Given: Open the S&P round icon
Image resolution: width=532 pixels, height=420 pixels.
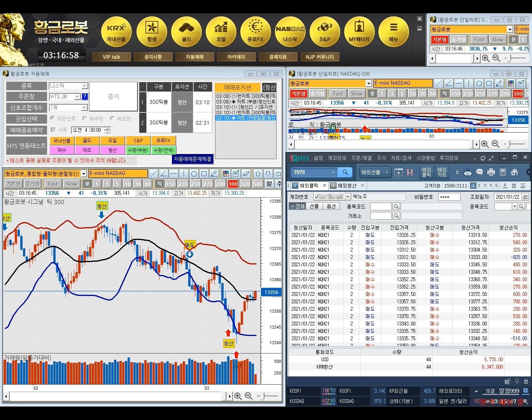Looking at the screenshot, I should click(325, 31).
